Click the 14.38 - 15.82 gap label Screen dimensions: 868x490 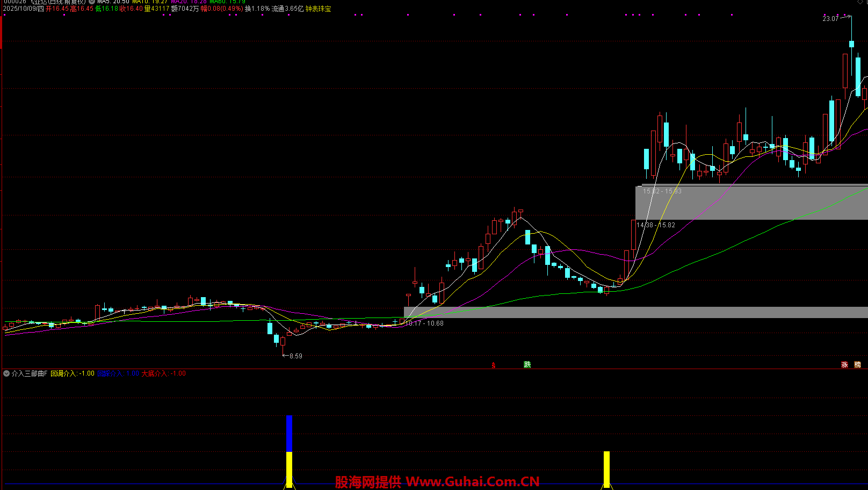[x=656, y=225]
